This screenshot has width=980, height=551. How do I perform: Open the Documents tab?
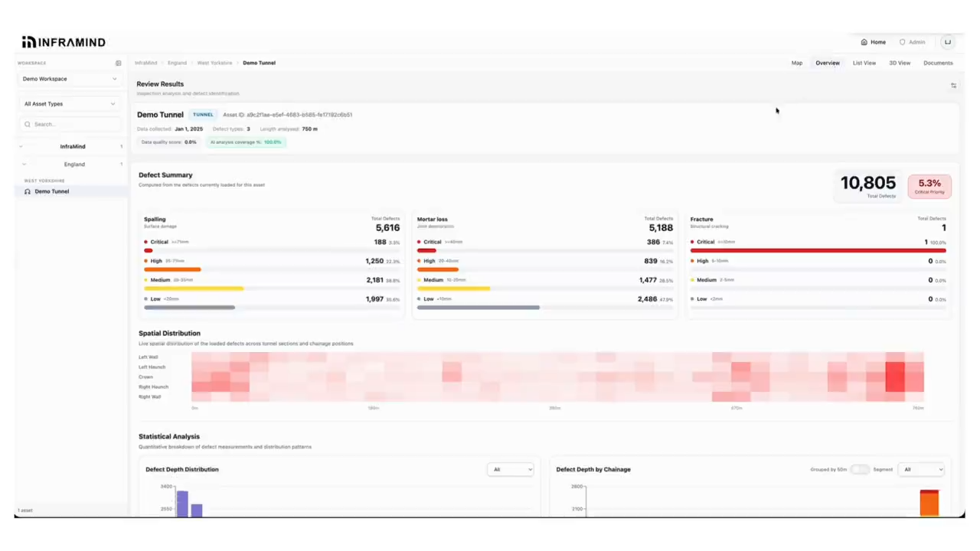(938, 63)
